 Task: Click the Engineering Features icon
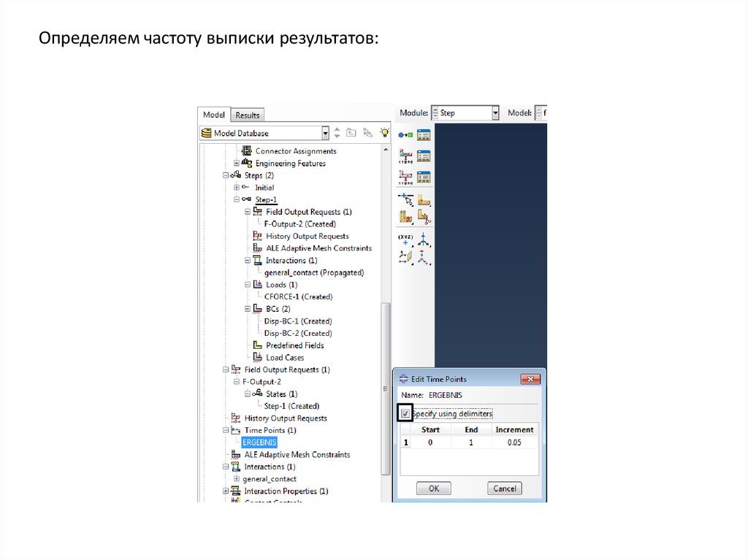247,163
